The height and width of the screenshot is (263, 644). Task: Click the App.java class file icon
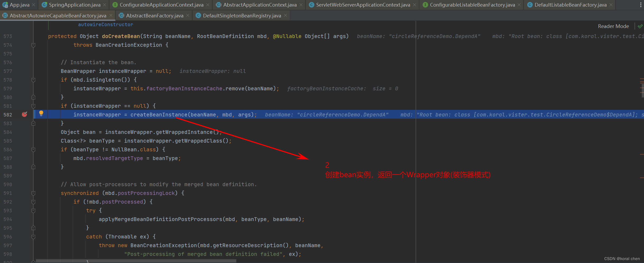click(5, 5)
